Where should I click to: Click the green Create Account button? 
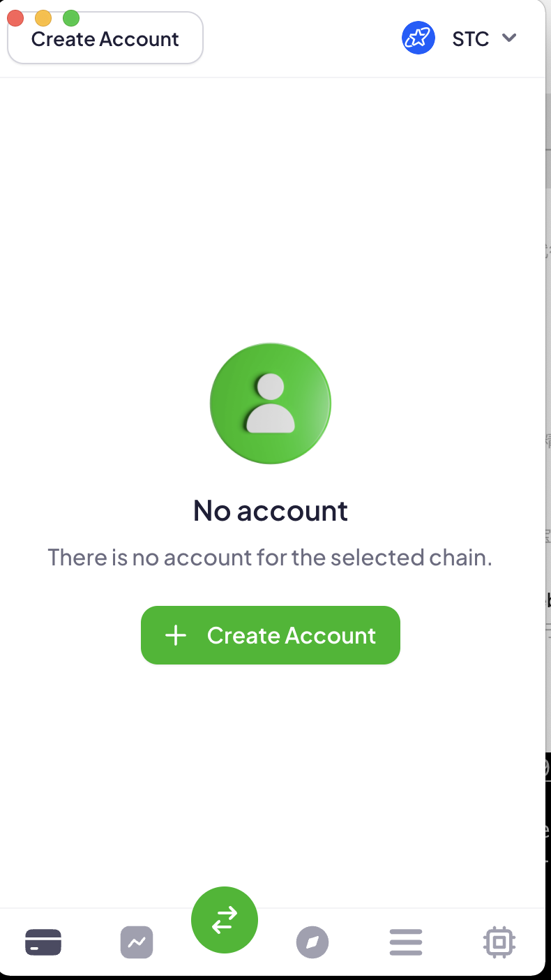click(271, 635)
